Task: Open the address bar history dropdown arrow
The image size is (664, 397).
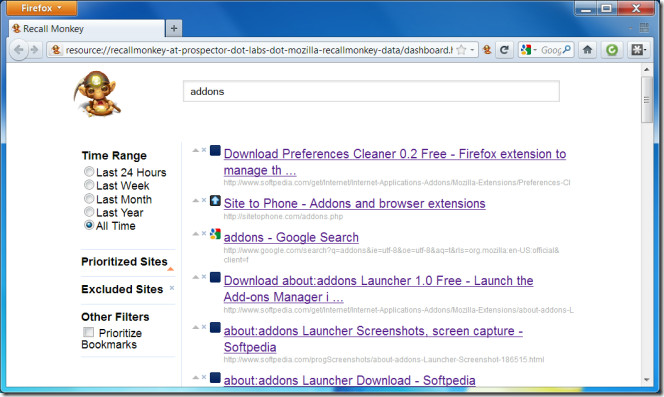Action: click(472, 50)
